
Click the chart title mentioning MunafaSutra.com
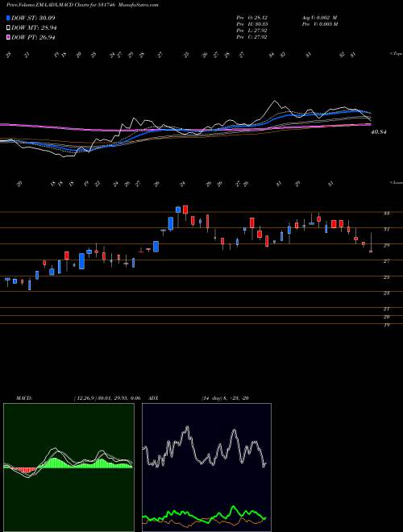pyautogui.click(x=82, y=5)
